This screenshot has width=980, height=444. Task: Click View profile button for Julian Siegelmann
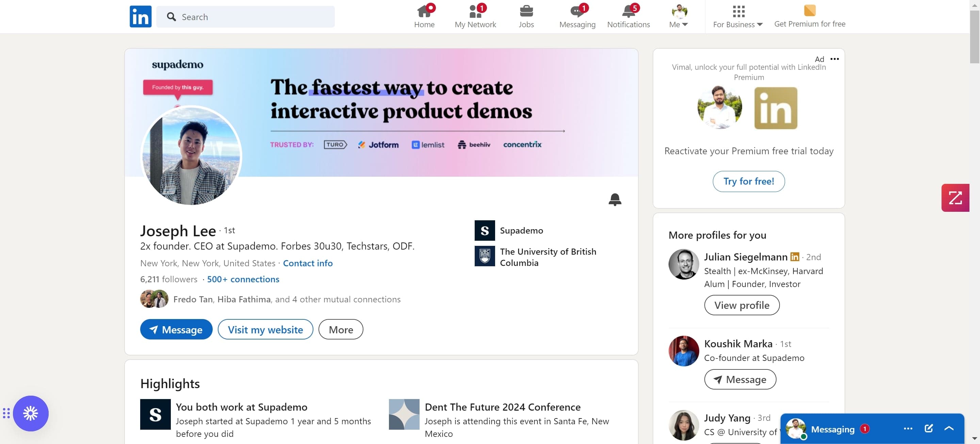[741, 305]
